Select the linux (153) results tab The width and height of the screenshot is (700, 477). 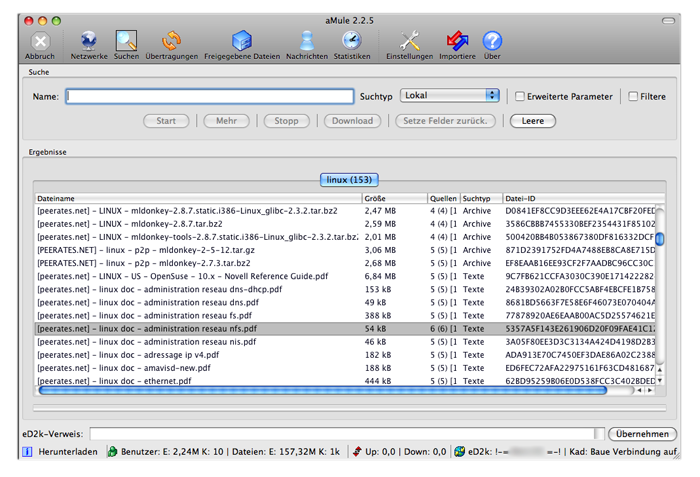point(349,180)
